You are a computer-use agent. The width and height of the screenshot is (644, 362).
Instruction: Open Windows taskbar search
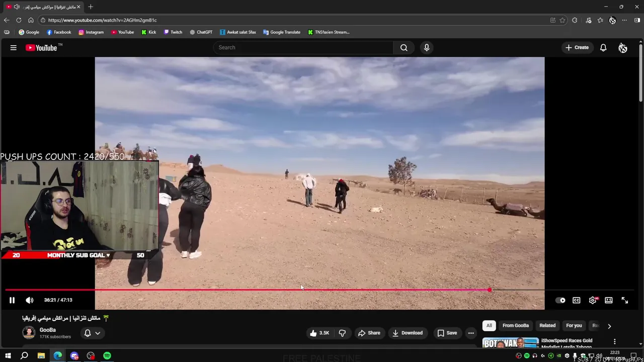(x=24, y=356)
